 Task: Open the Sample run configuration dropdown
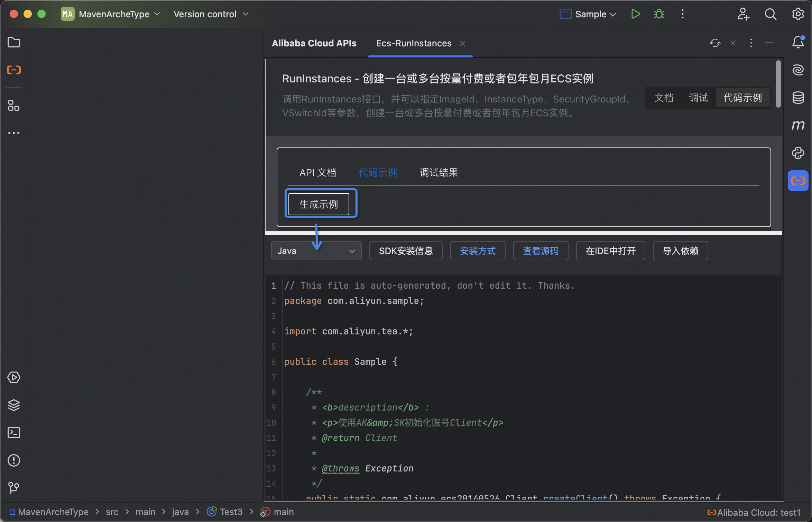(588, 14)
